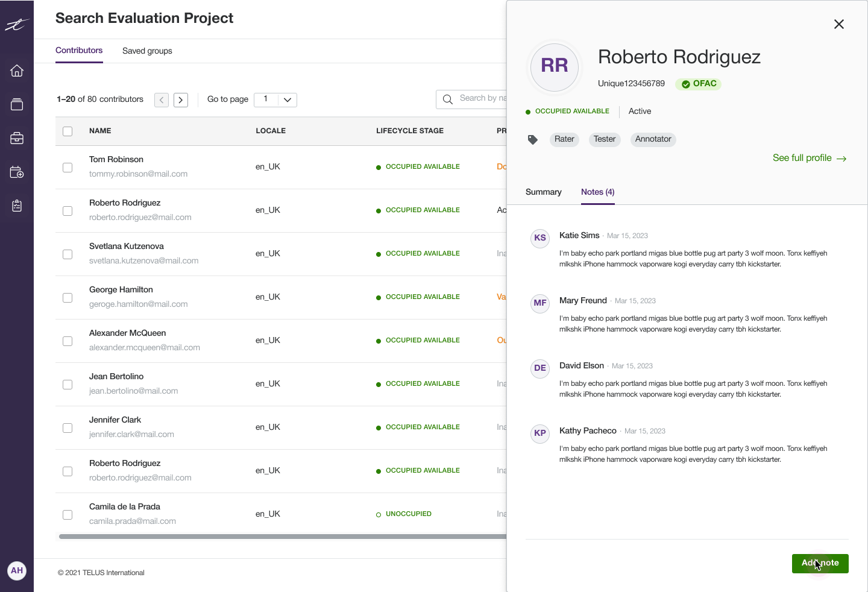
Task: Open the Go to page dropdown
Action: pos(275,99)
